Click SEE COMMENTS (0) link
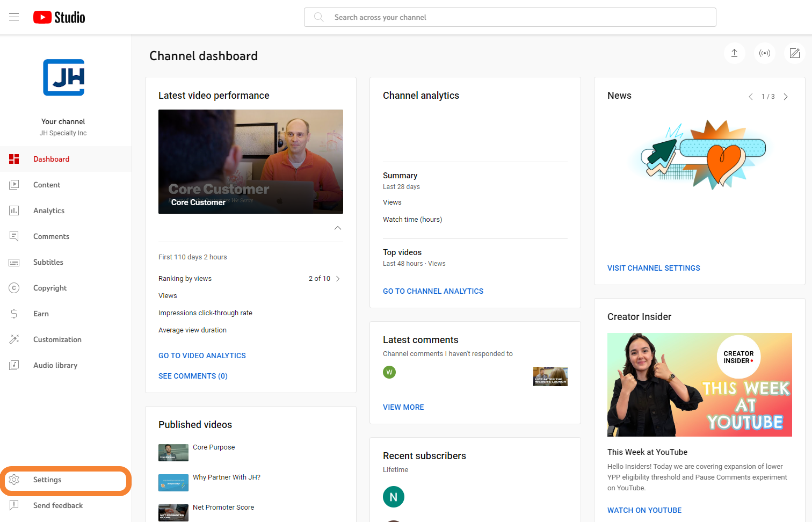Viewport: 812px width, 522px height. [x=193, y=376]
